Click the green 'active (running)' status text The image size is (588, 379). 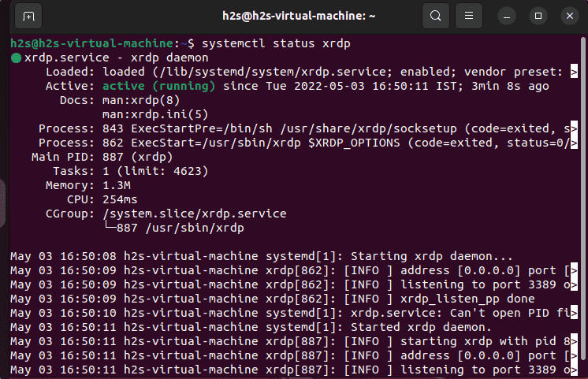pyautogui.click(x=159, y=86)
